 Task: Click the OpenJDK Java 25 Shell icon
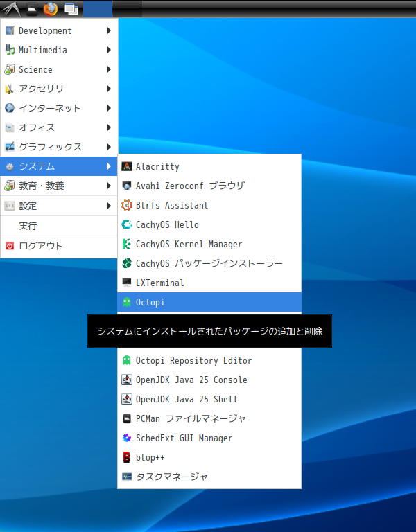[x=127, y=399]
